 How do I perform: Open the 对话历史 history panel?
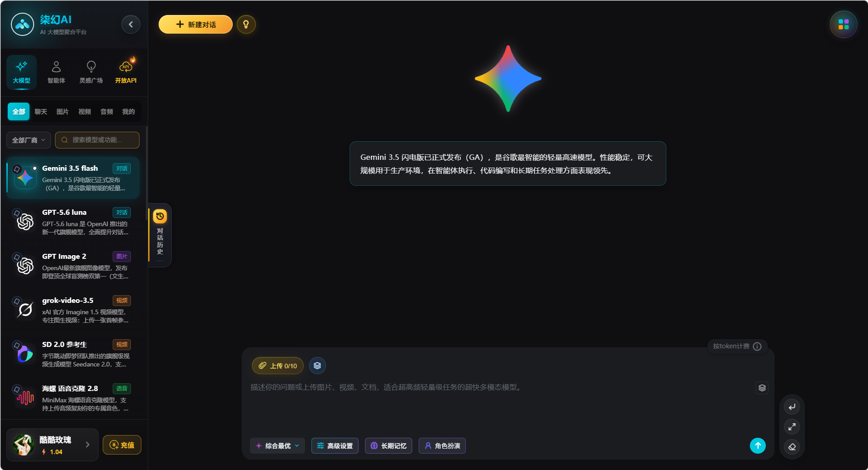point(160,235)
